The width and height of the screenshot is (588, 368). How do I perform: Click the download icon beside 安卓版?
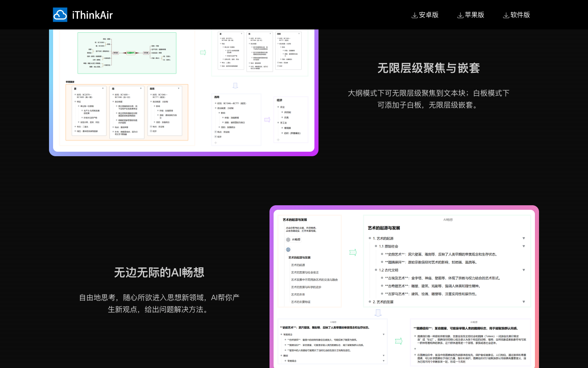(x=414, y=15)
